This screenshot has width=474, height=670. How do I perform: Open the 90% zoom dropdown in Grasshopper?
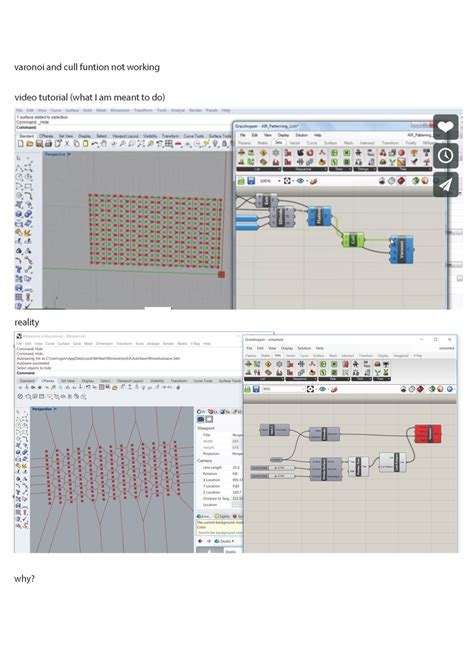point(282,389)
